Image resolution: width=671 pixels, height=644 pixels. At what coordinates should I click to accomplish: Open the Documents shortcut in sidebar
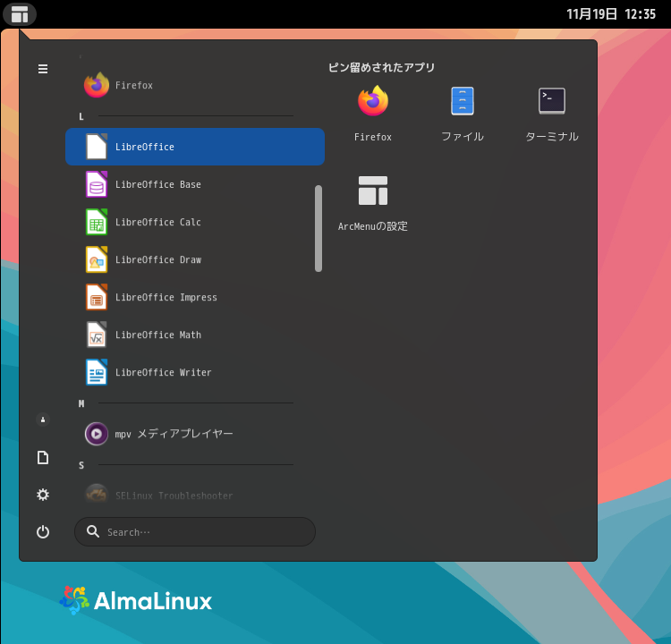pyautogui.click(x=43, y=457)
